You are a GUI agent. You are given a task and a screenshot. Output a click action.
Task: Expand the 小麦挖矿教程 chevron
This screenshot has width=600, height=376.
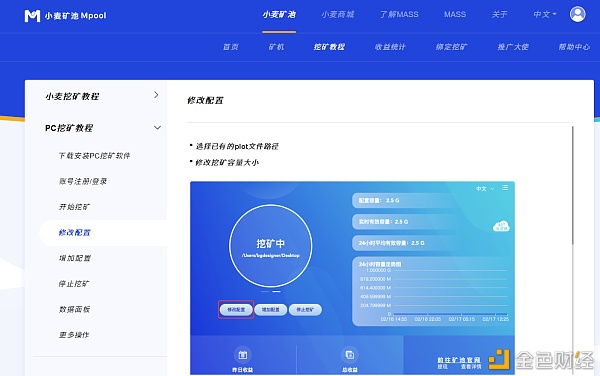coord(156,95)
